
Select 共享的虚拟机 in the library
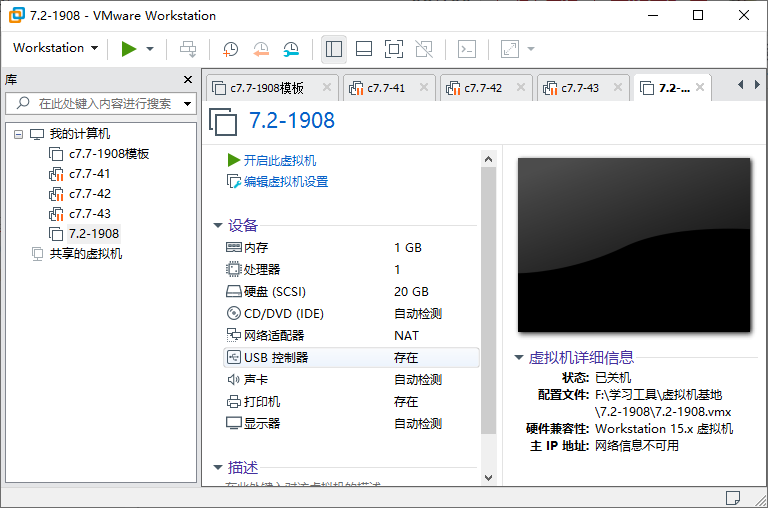click(x=86, y=254)
